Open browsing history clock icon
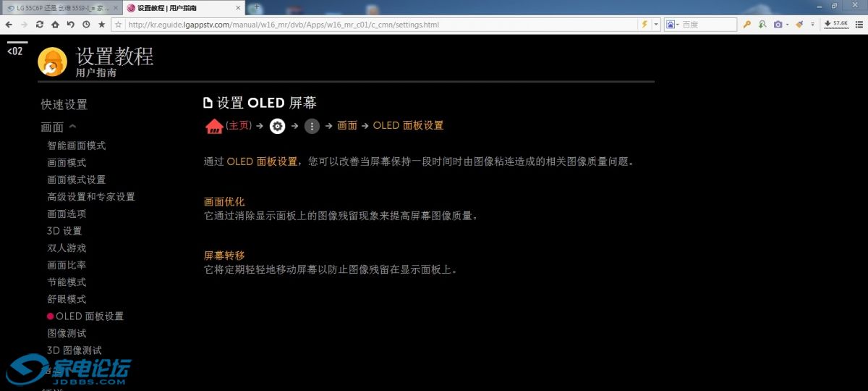Screen dimensions: 868x391 [x=86, y=25]
